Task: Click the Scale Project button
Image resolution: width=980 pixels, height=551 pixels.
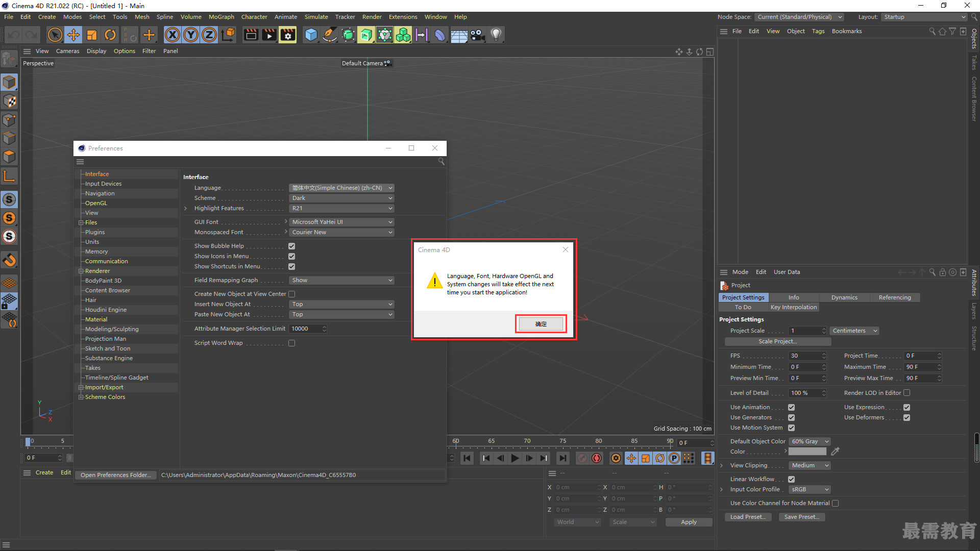Action: [x=777, y=341]
